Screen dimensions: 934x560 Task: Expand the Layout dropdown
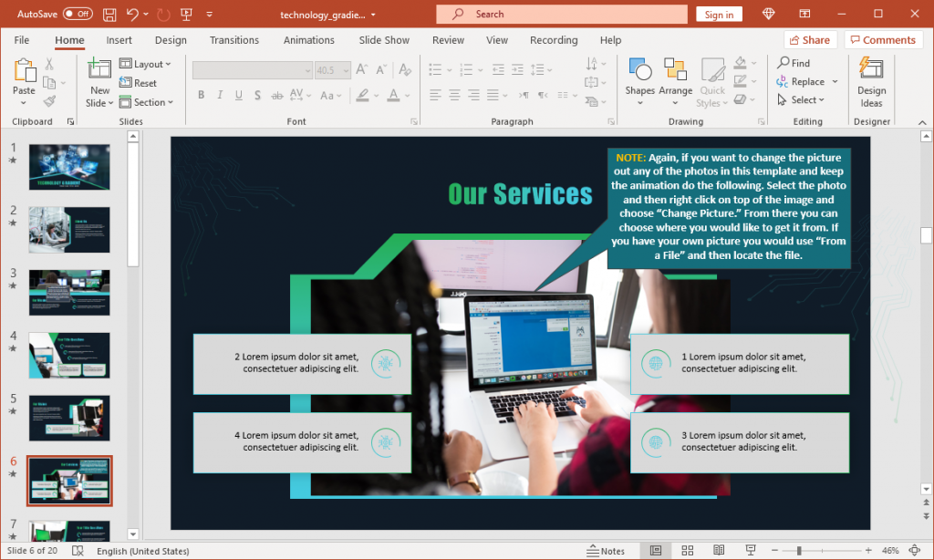coord(148,63)
